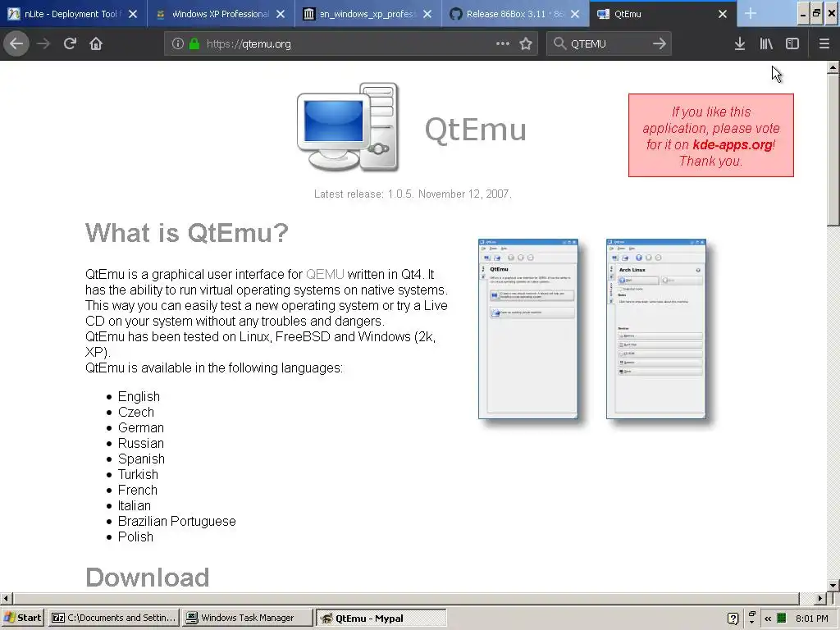Switch to Windows XP Professional tab
Viewport: 840px width, 630px height.
(221, 14)
